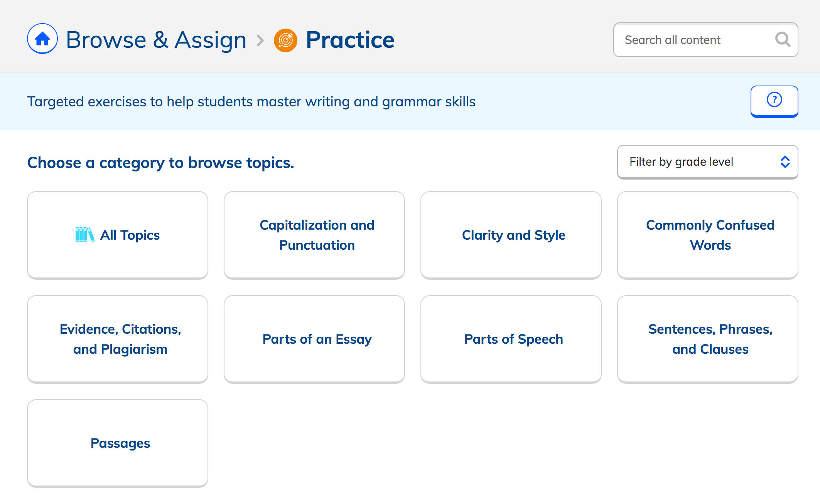Open Capitalization and Punctuation category
This screenshot has height=504, width=820.
point(314,235)
